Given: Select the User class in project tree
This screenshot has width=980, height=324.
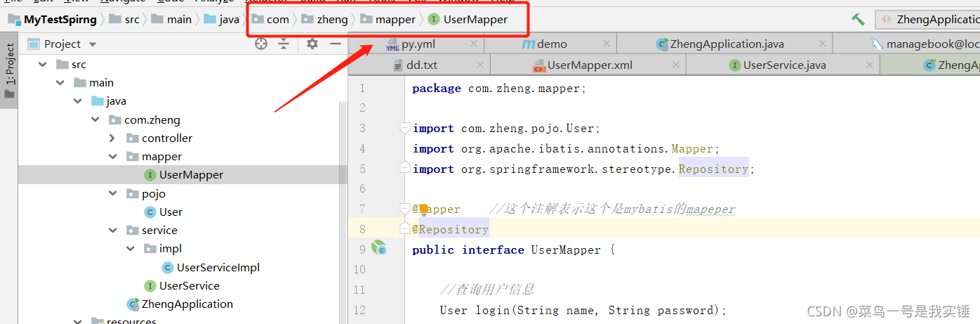Looking at the screenshot, I should tap(171, 212).
